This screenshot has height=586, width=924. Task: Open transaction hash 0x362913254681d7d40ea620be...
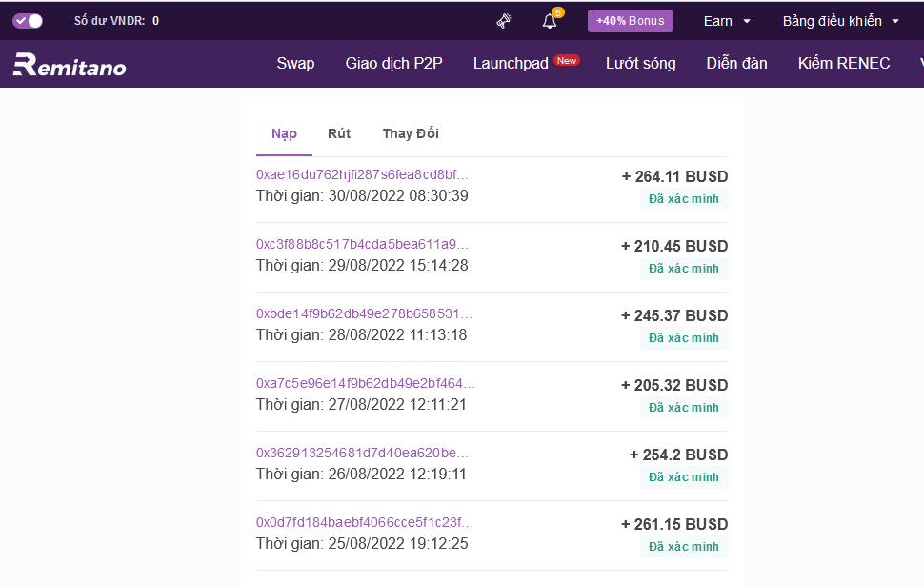coord(362,453)
